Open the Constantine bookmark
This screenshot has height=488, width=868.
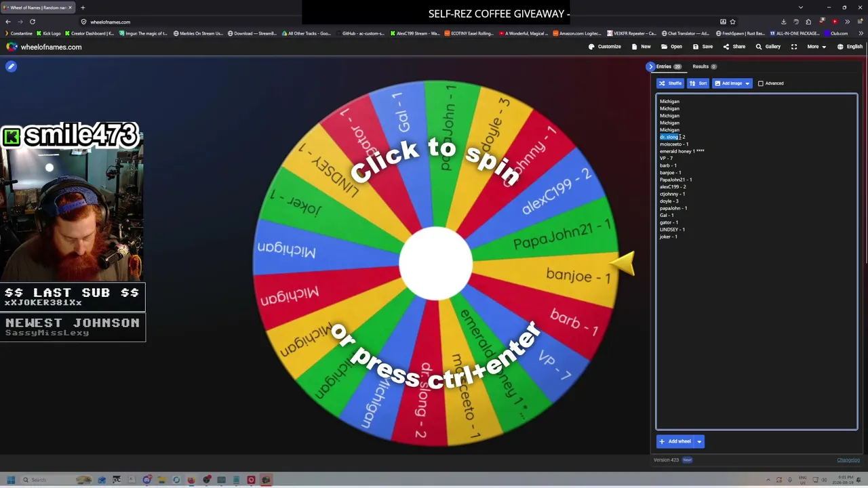point(18,33)
